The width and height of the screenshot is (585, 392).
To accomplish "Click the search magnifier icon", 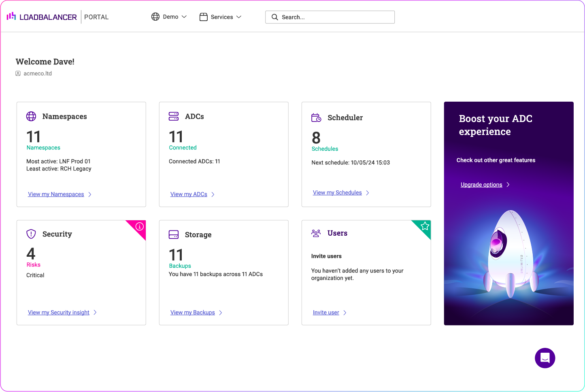I will click(x=275, y=17).
